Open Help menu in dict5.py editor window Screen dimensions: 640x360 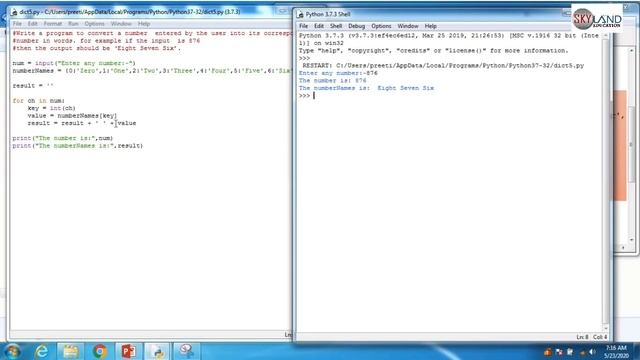click(144, 24)
